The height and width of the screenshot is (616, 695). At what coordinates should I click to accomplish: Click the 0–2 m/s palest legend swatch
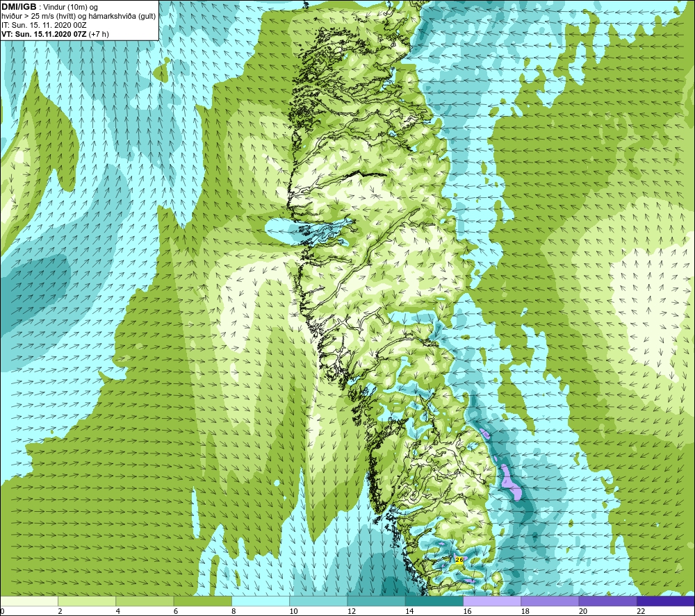point(29,601)
